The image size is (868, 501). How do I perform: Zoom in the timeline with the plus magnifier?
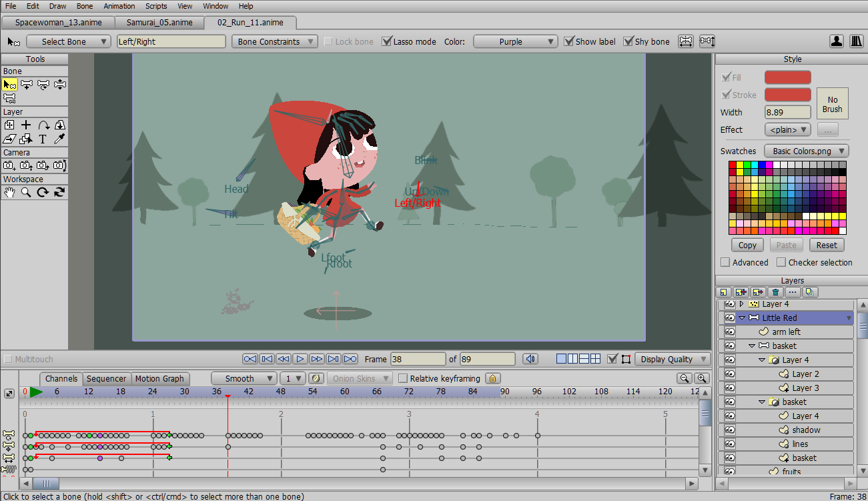(x=701, y=378)
